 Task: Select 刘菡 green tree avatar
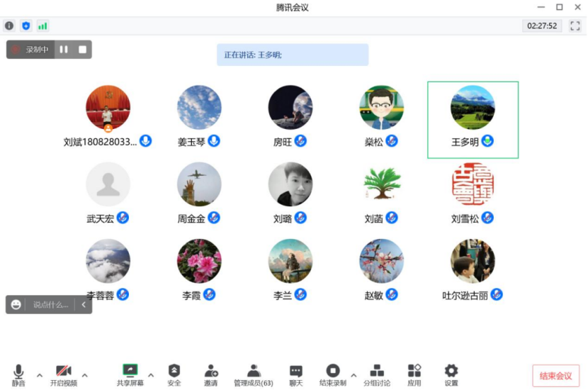381,184
